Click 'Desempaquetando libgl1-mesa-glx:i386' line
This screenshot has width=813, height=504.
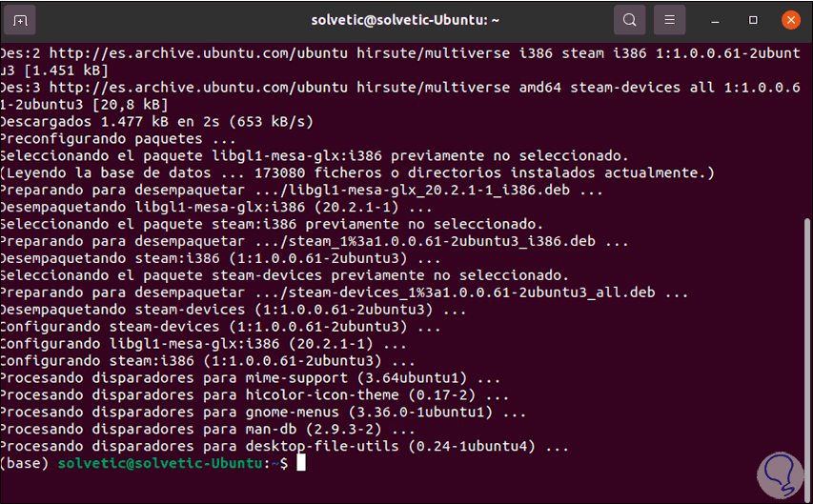point(216,208)
